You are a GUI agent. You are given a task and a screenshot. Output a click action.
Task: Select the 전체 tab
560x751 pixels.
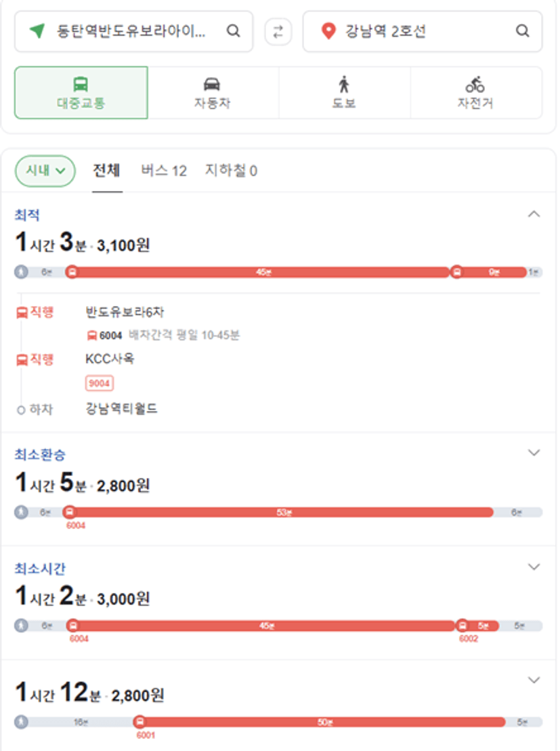106,171
